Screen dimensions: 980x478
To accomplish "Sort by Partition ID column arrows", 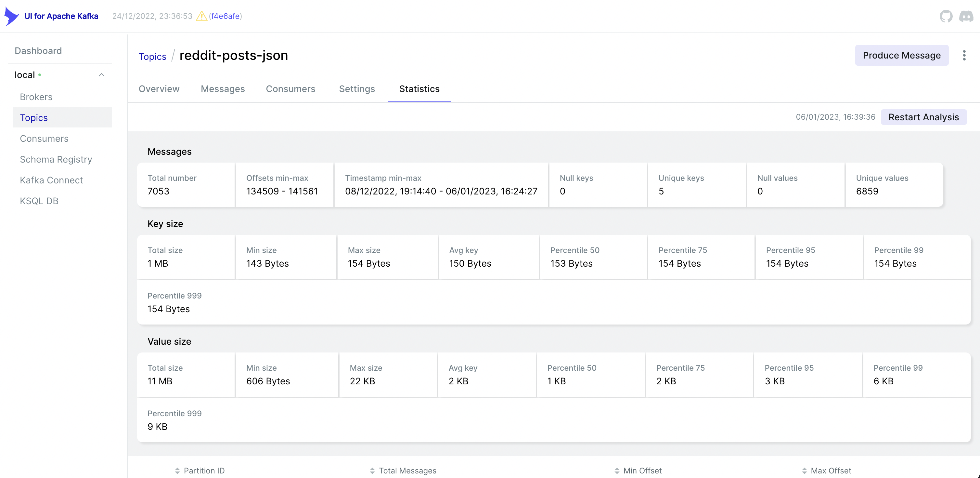I will [x=177, y=471].
